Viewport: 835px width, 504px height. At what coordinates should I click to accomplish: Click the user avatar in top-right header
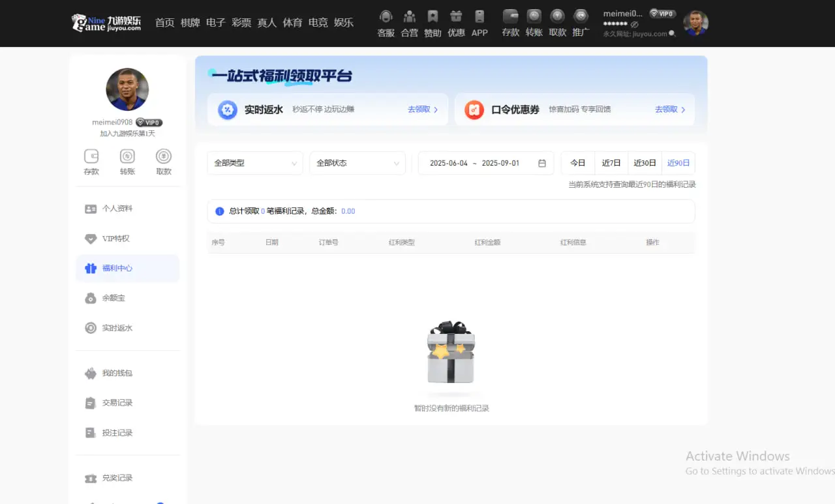[x=695, y=23]
